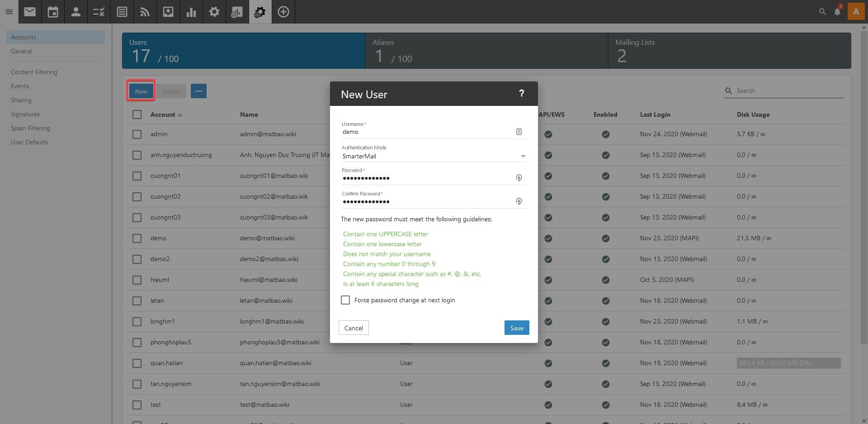This screenshot has width=868, height=424.
Task: Click the quan.hatien disk usage progress bar
Action: 788,363
